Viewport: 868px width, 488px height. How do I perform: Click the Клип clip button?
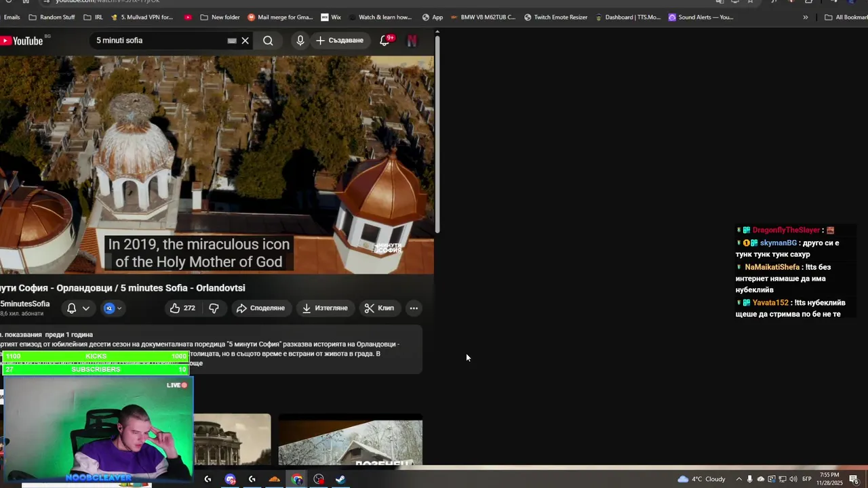pos(379,308)
